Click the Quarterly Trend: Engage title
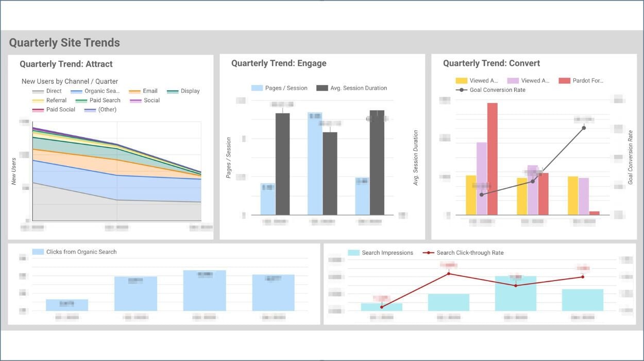 (279, 63)
